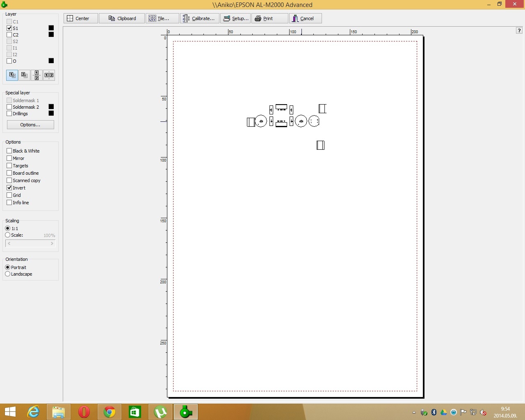Enable the Black & White option
Viewport: 525px width, 420px height.
click(x=9, y=151)
